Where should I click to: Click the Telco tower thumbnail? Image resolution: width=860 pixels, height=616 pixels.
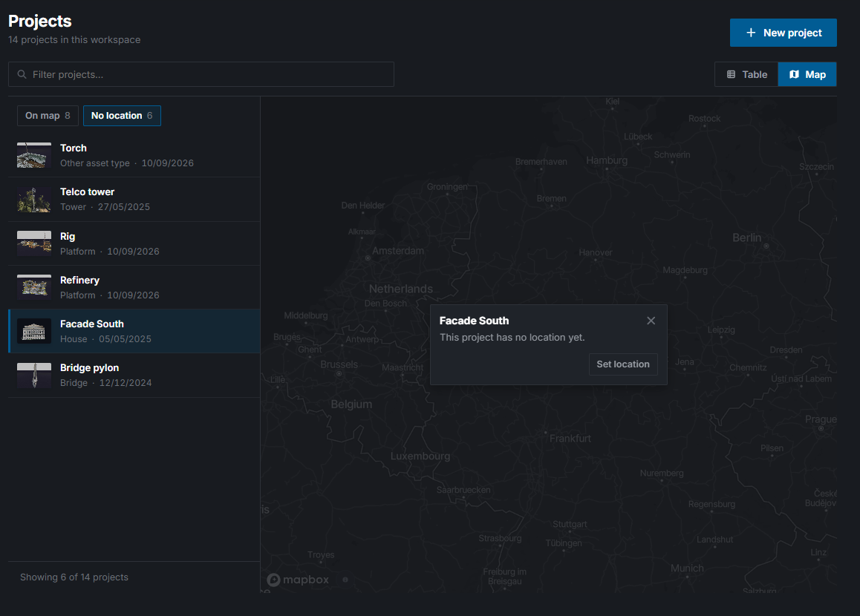point(34,200)
